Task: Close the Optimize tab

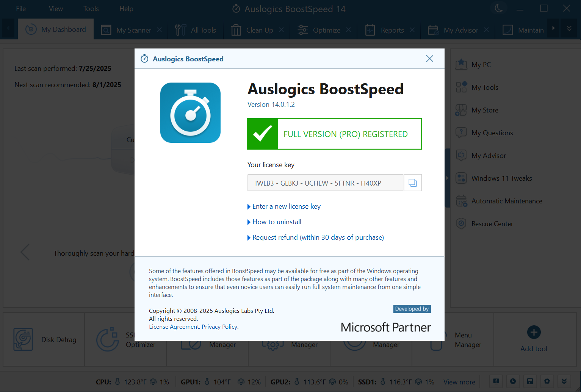Action: [x=349, y=30]
